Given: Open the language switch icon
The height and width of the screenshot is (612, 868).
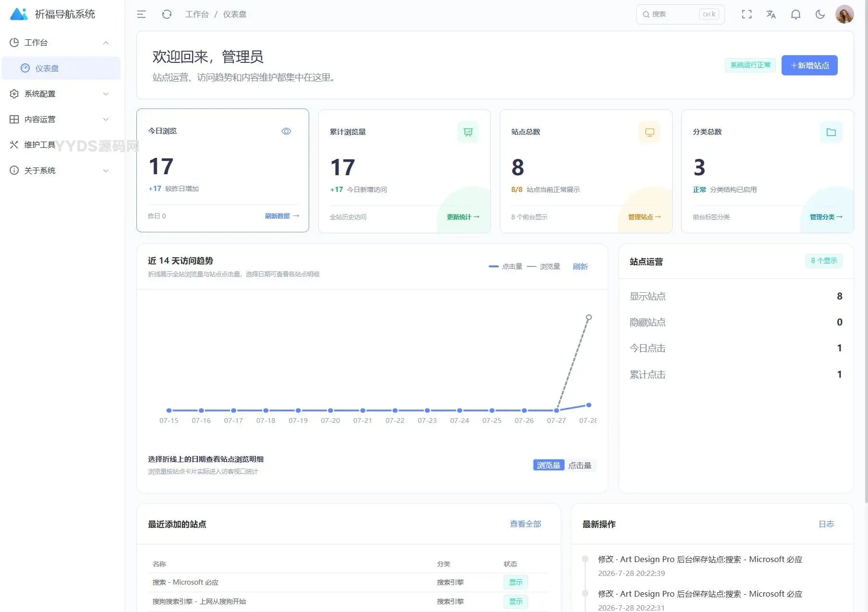Looking at the screenshot, I should (771, 14).
